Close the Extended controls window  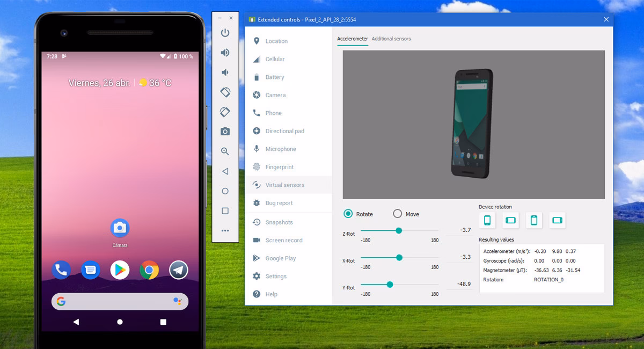606,19
